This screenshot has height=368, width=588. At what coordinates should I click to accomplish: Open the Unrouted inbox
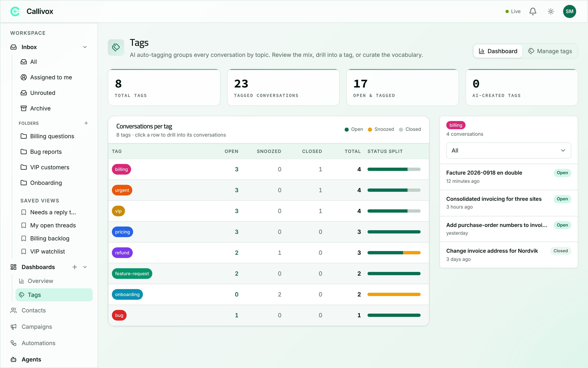[x=54, y=93]
